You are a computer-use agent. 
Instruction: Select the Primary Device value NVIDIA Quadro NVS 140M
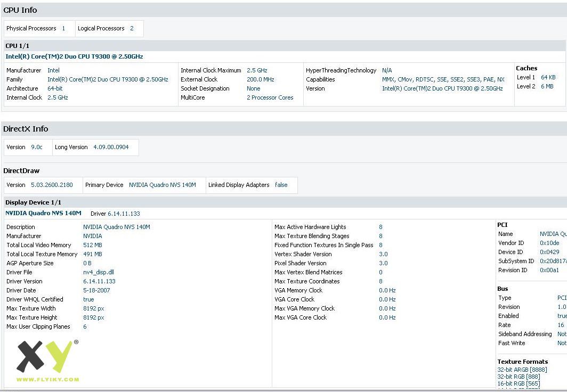tap(163, 185)
